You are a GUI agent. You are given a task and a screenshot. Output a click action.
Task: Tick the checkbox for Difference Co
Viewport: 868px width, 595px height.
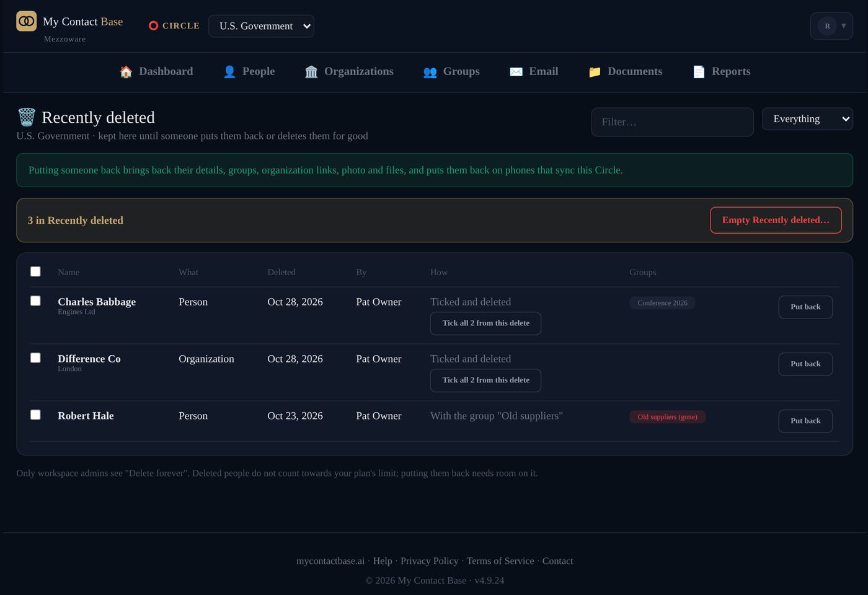(35, 358)
